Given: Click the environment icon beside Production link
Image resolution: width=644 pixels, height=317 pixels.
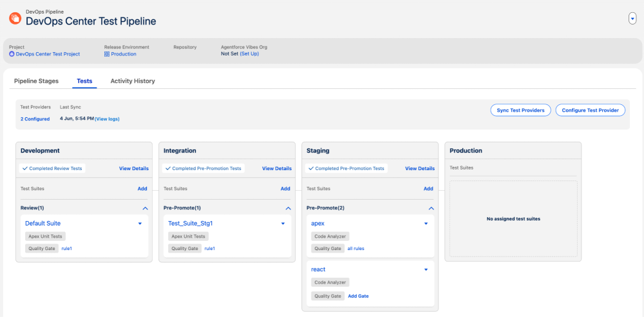Looking at the screenshot, I should coord(107,54).
